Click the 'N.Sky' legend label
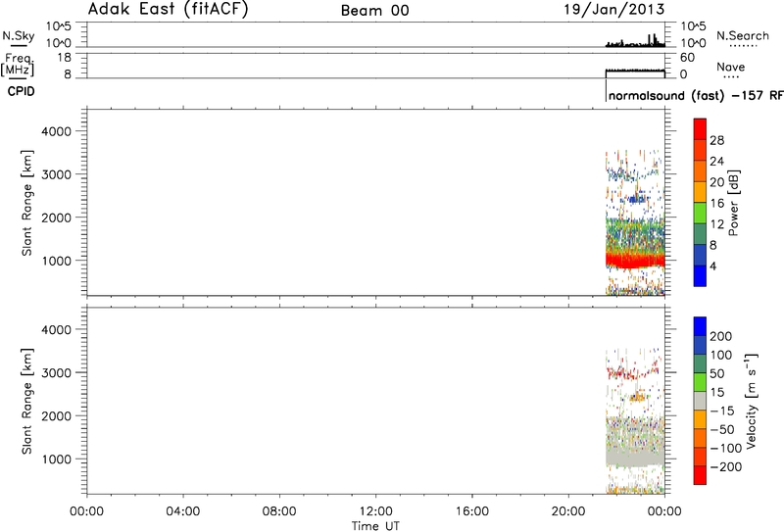This screenshot has height=532, width=784. pos(19,35)
